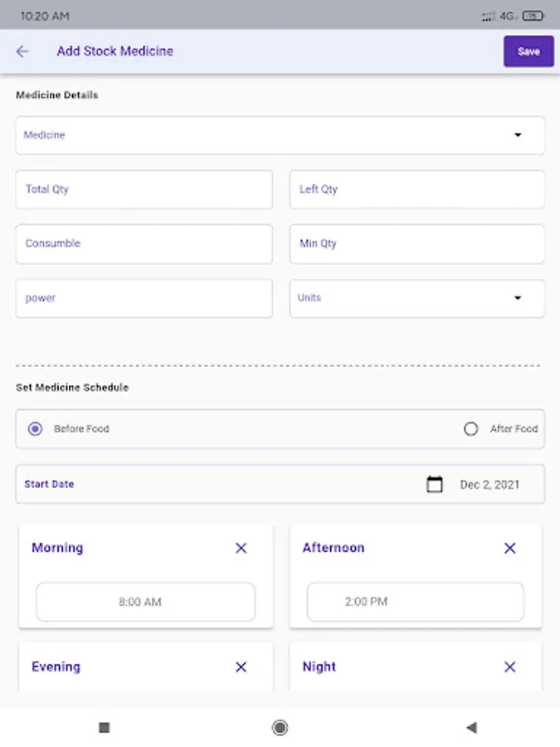Open the Medicine dropdown
560x747 pixels.
click(x=280, y=135)
